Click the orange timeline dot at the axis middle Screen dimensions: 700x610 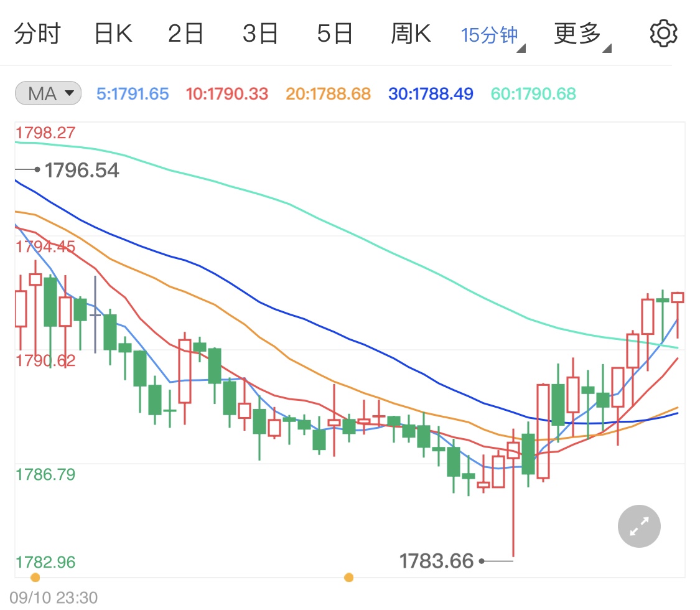[x=348, y=578]
